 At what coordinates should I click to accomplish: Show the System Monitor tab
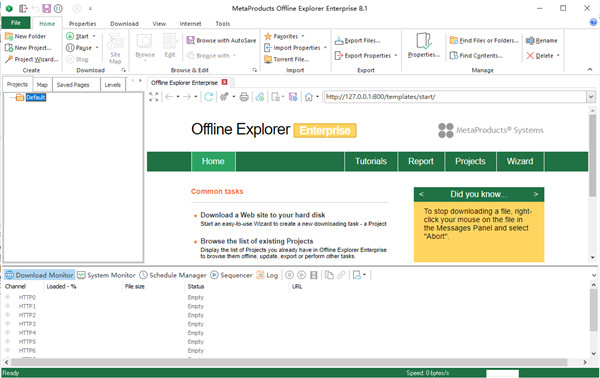(106, 275)
